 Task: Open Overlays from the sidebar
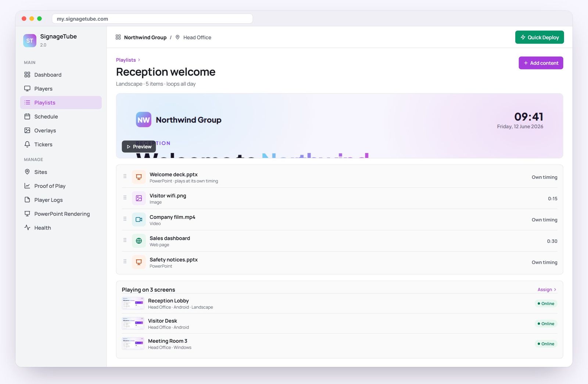pos(61,131)
